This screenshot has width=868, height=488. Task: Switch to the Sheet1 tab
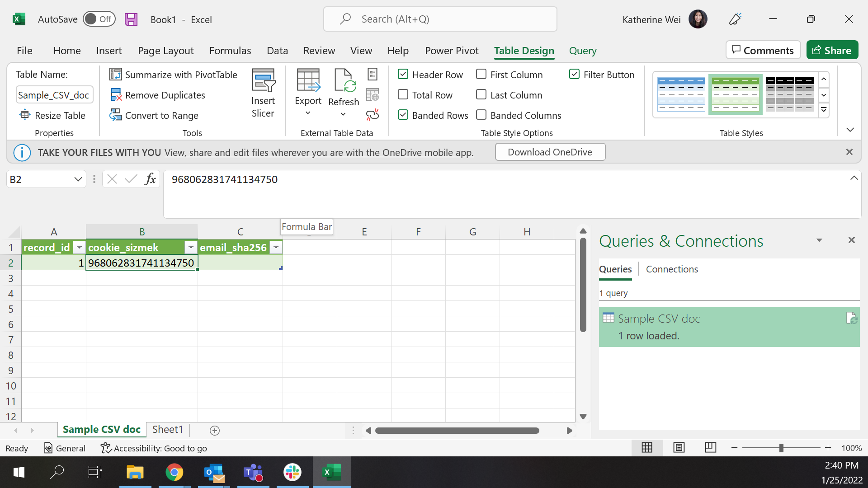(167, 429)
